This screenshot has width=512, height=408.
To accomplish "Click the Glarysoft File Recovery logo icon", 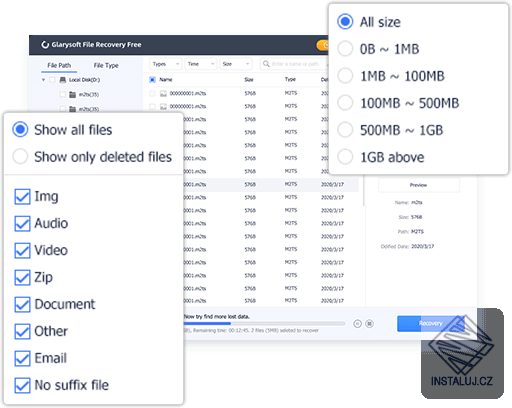I will click(x=45, y=45).
